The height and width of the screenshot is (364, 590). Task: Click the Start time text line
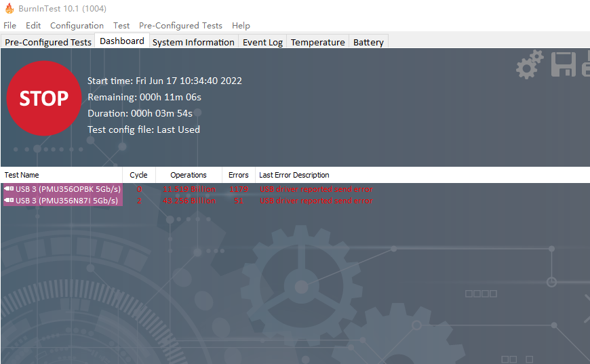click(x=165, y=81)
